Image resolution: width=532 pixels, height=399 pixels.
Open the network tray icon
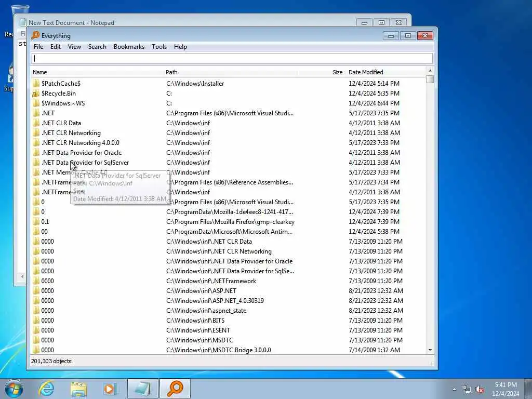(467, 390)
